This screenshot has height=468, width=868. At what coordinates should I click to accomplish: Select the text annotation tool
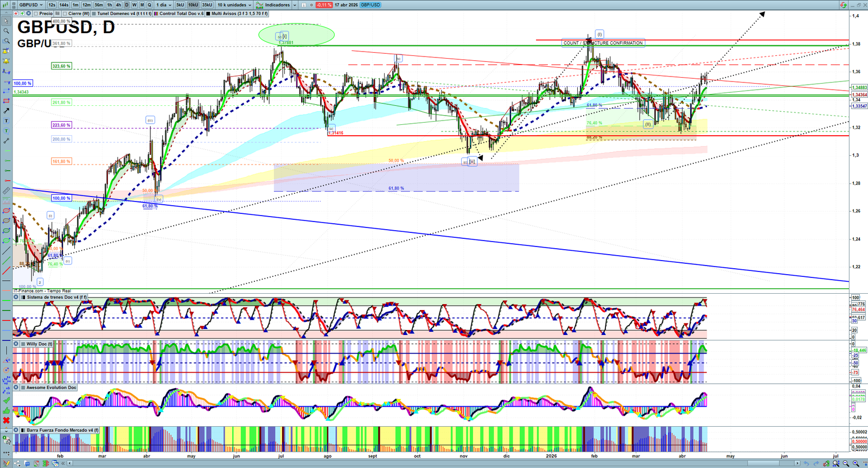point(6,121)
